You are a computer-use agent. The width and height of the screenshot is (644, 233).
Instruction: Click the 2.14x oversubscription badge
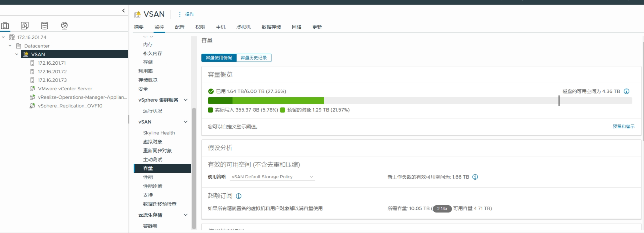(442, 208)
